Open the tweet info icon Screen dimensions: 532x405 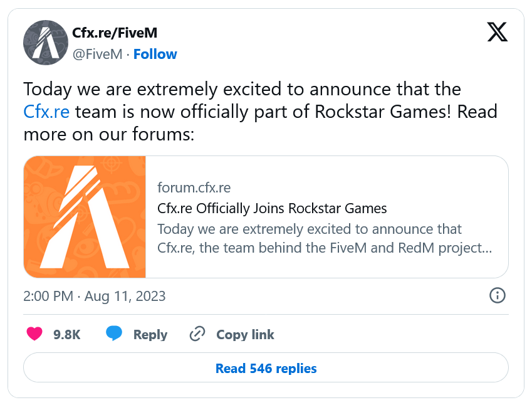497,296
